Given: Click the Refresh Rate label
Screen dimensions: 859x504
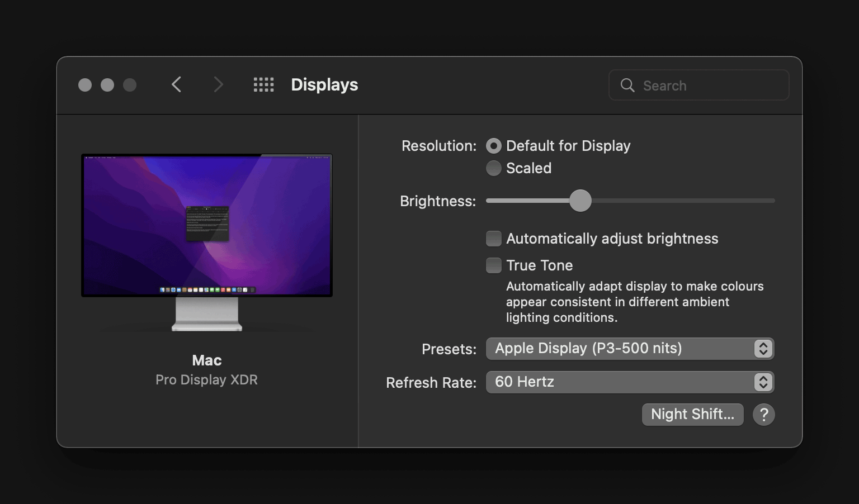Looking at the screenshot, I should click(431, 383).
